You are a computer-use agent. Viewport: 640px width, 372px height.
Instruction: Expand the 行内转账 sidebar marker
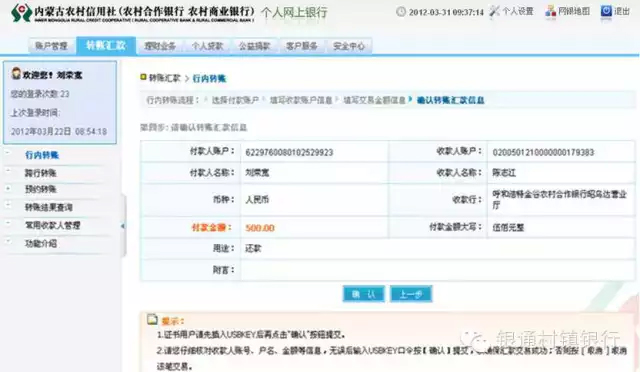click(8, 154)
